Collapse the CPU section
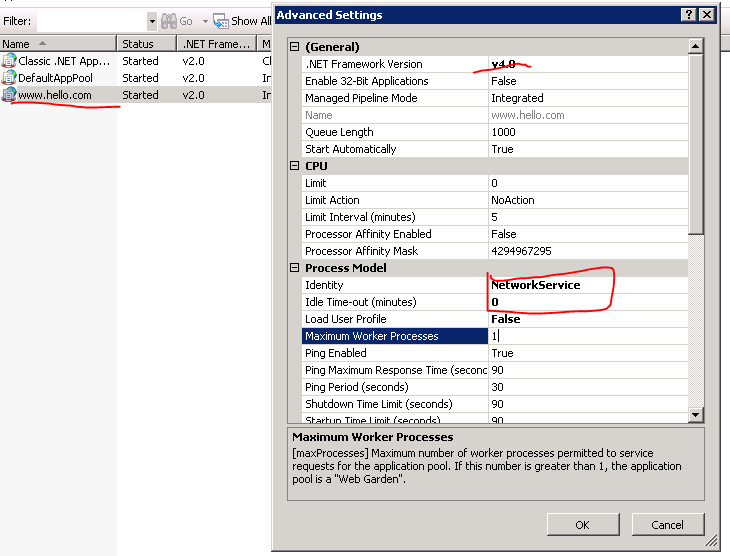 (x=295, y=166)
